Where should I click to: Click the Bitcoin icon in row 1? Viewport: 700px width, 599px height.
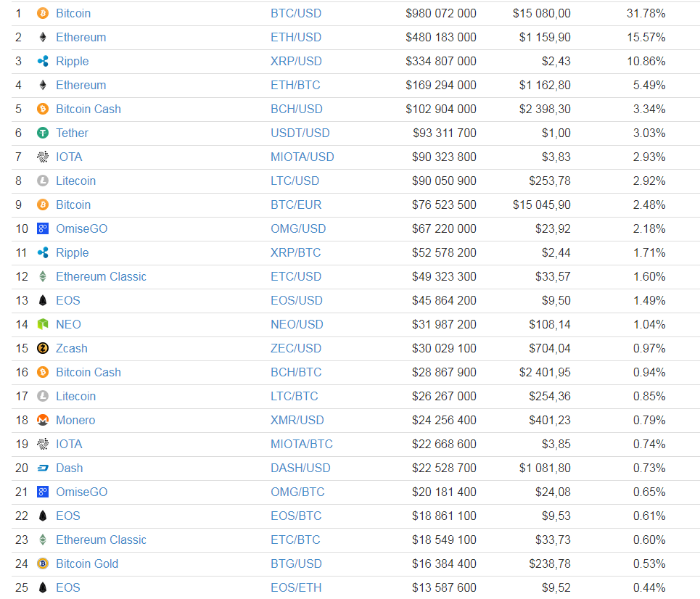pos(43,13)
